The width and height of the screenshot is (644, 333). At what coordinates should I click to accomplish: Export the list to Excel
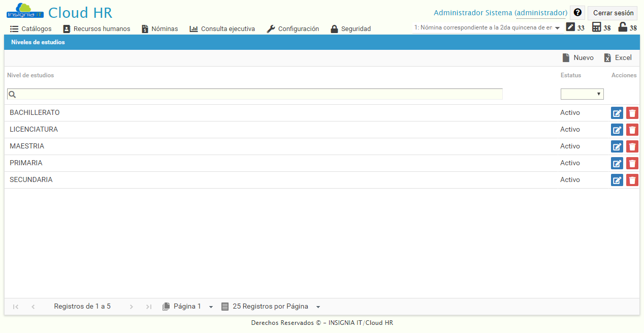coord(618,57)
